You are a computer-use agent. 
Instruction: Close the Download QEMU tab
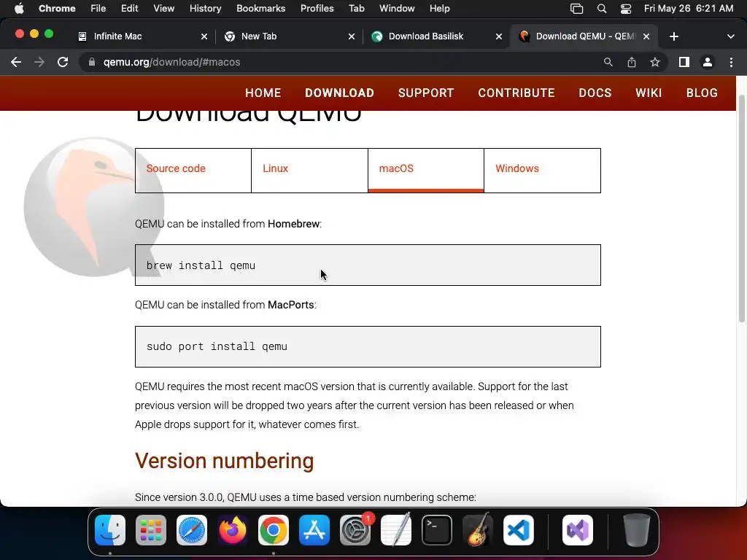click(646, 36)
